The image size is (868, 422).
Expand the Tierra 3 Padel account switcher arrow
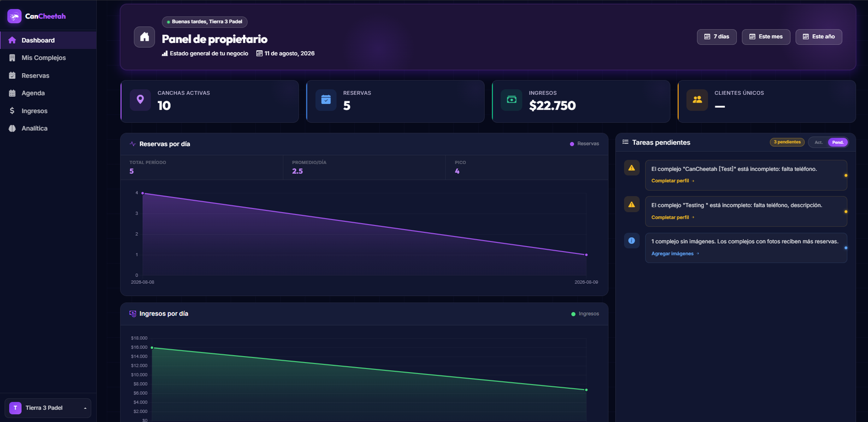click(x=85, y=408)
